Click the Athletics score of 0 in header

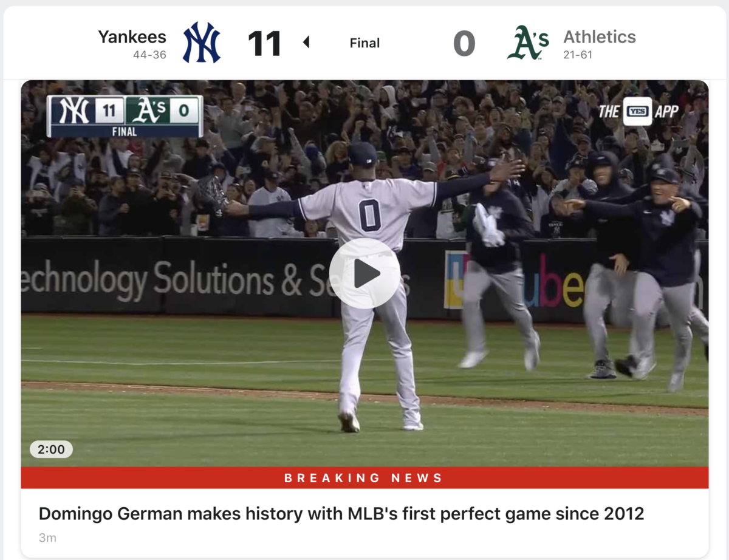pos(464,44)
